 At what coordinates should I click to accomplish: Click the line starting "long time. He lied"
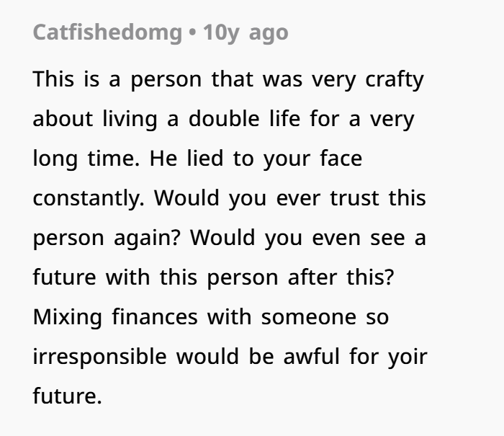(197, 158)
